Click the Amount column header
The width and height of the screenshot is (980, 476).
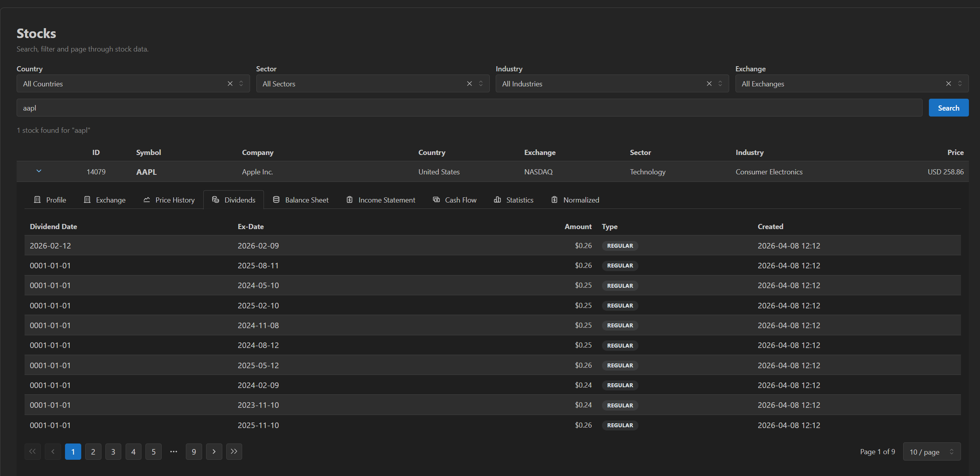pyautogui.click(x=578, y=227)
